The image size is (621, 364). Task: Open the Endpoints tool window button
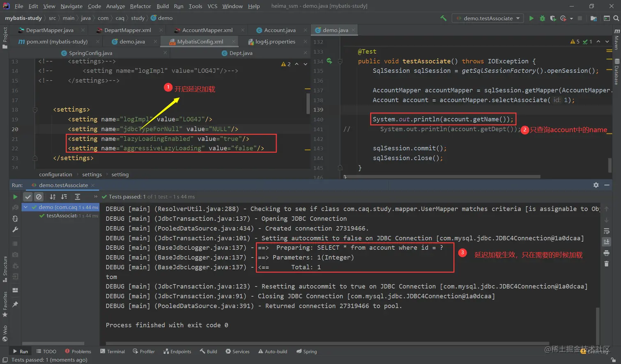177,352
